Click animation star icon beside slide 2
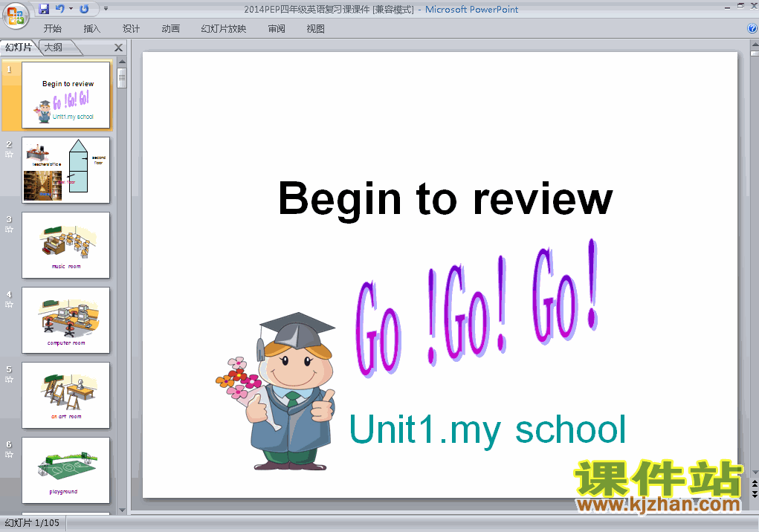 [9, 155]
